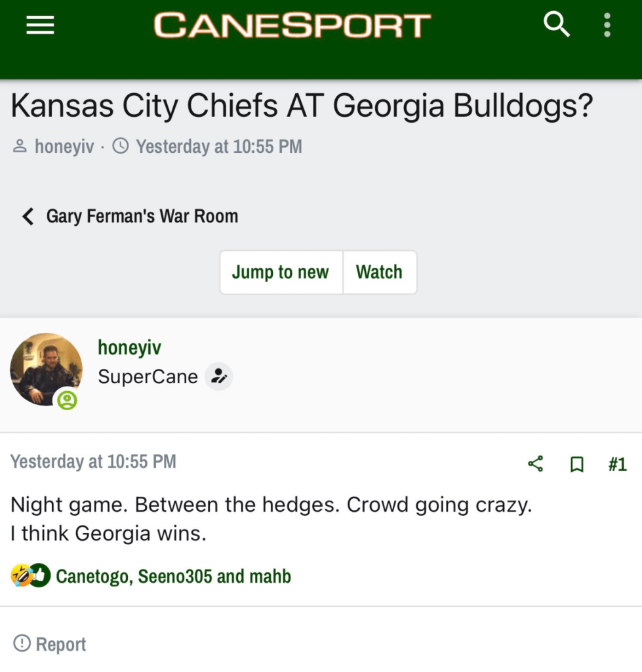Click the #1 post number link
This screenshot has height=672, width=642.
pyautogui.click(x=617, y=465)
